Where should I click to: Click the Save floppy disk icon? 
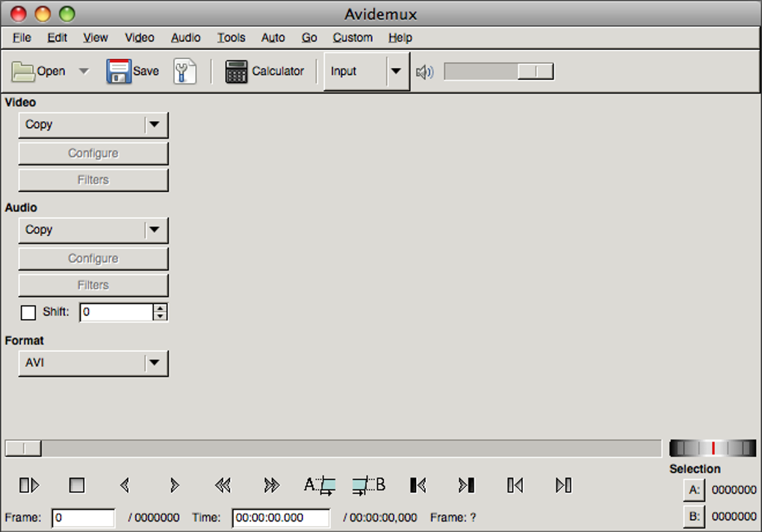pyautogui.click(x=119, y=72)
